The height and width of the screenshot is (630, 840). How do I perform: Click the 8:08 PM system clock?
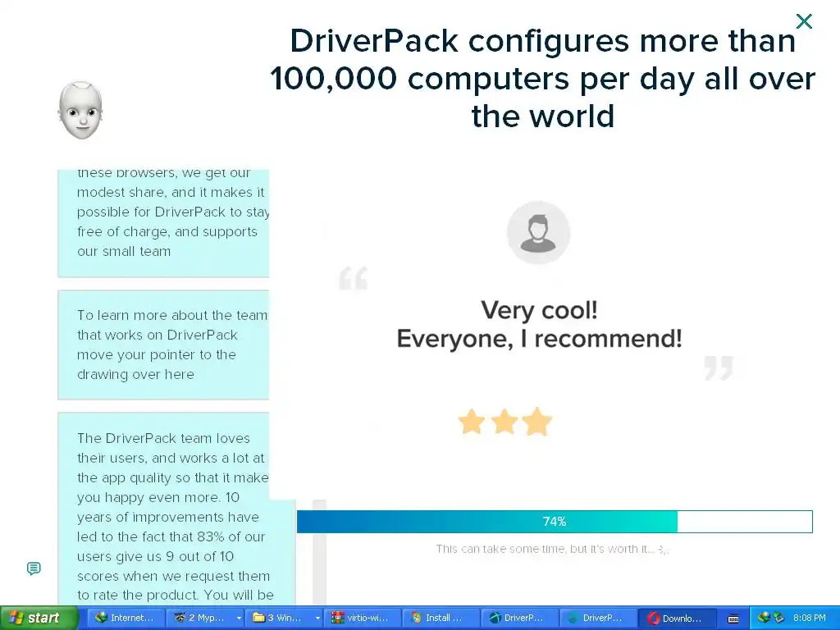click(809, 618)
